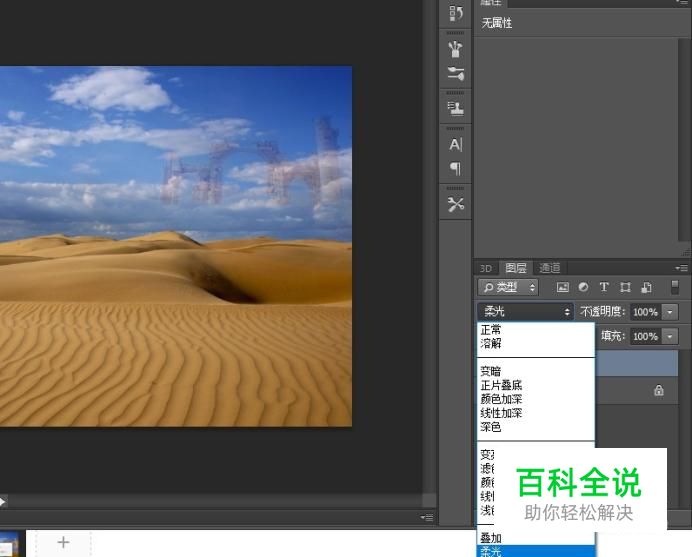Click the 不透明度 label
The image size is (692, 557).
(x=602, y=312)
